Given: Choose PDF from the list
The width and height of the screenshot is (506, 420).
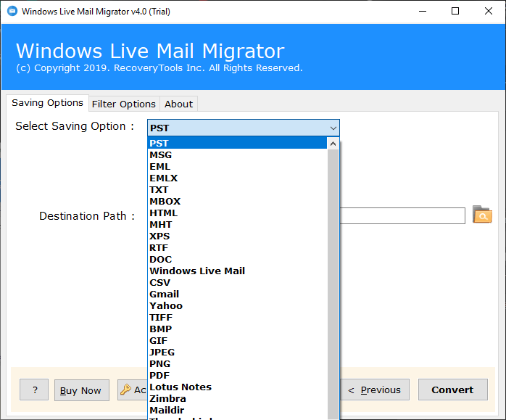Looking at the screenshot, I should (237, 376).
